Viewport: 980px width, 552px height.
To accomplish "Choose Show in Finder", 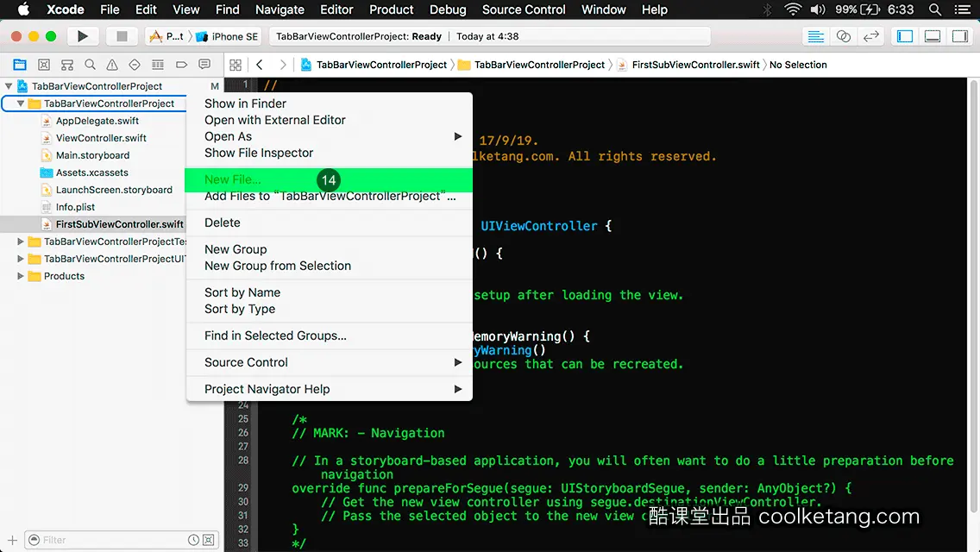I will (x=330, y=103).
